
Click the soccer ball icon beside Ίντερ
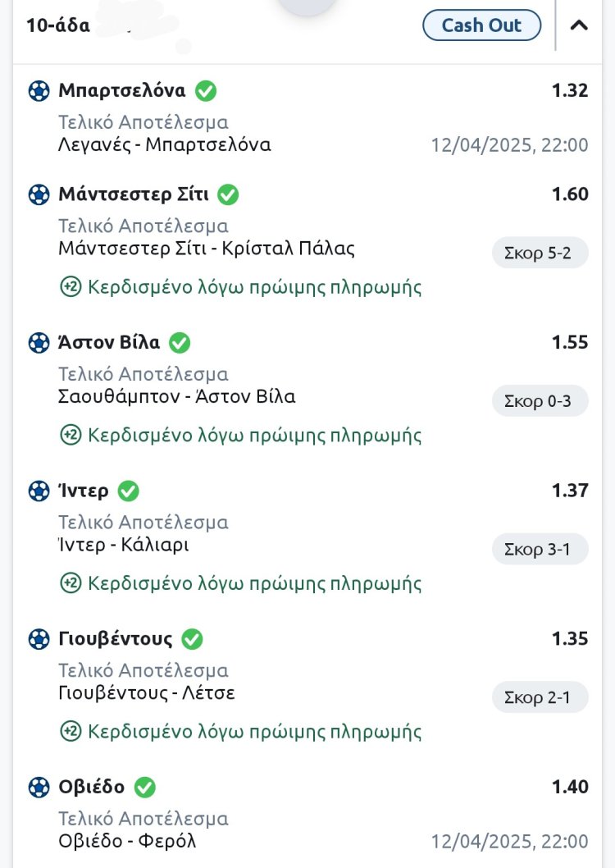coord(39,491)
